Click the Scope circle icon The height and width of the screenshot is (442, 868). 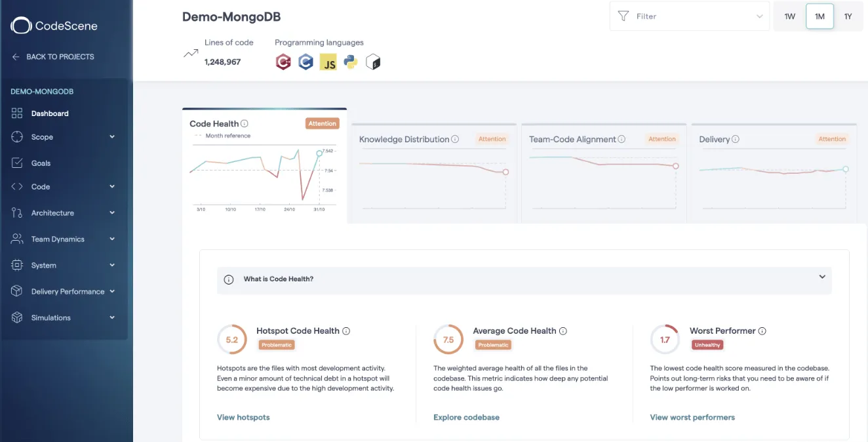point(17,137)
